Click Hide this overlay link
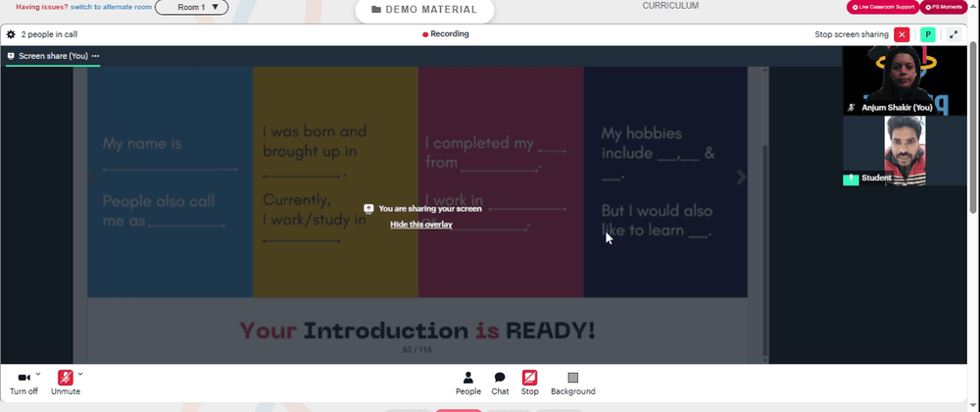Viewport: 980px width, 412px height. point(421,225)
